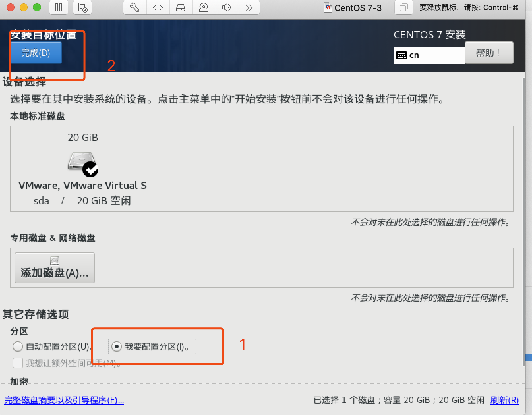Expand hidden toolbar items with double-arrow chevron
This screenshot has height=415, width=532.
[x=249, y=7]
